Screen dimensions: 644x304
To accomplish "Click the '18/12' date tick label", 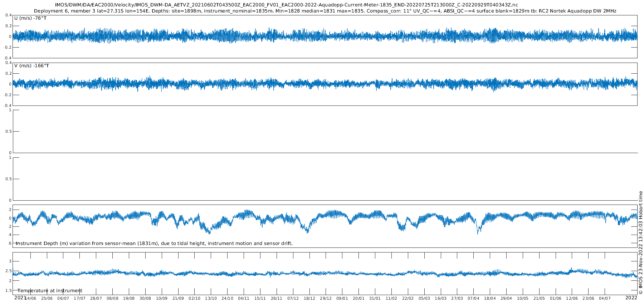I will (x=309, y=298).
